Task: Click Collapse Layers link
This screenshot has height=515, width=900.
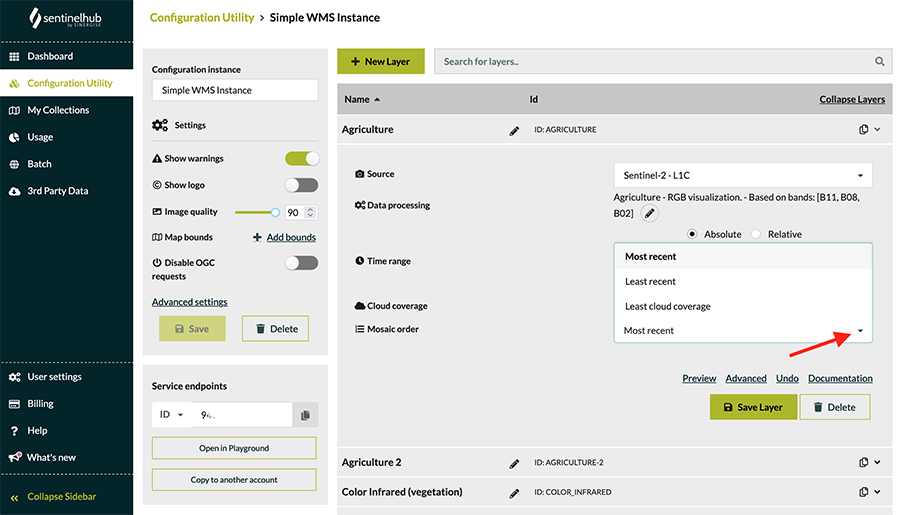Action: (852, 99)
